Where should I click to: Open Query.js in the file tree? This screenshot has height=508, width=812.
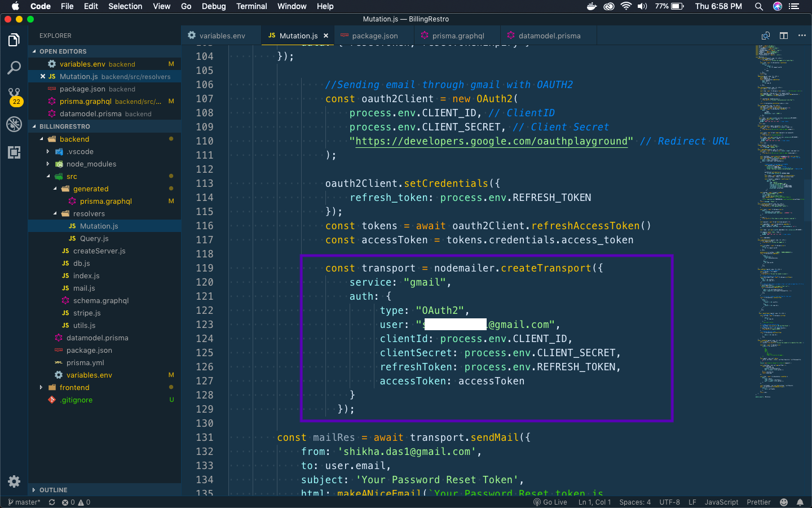pos(94,238)
